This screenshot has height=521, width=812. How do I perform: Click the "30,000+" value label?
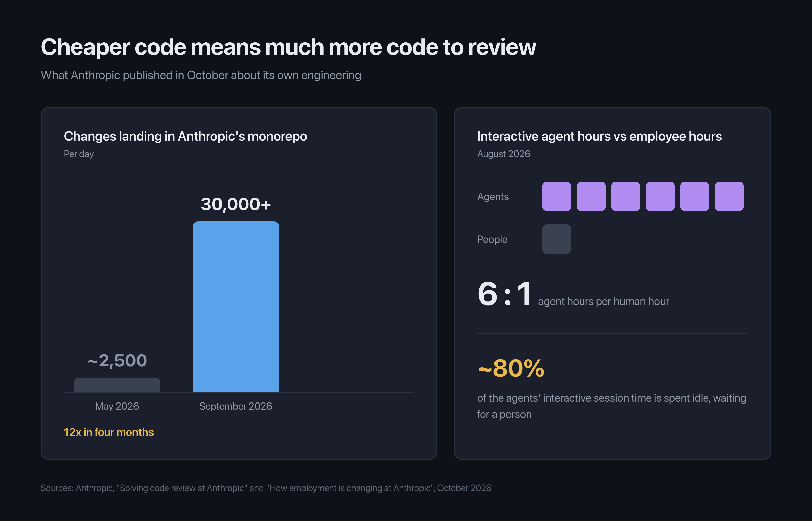point(236,204)
